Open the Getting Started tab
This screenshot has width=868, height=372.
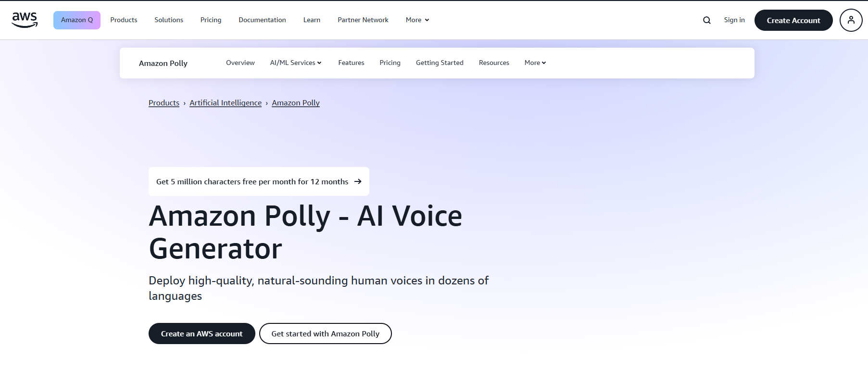click(440, 63)
